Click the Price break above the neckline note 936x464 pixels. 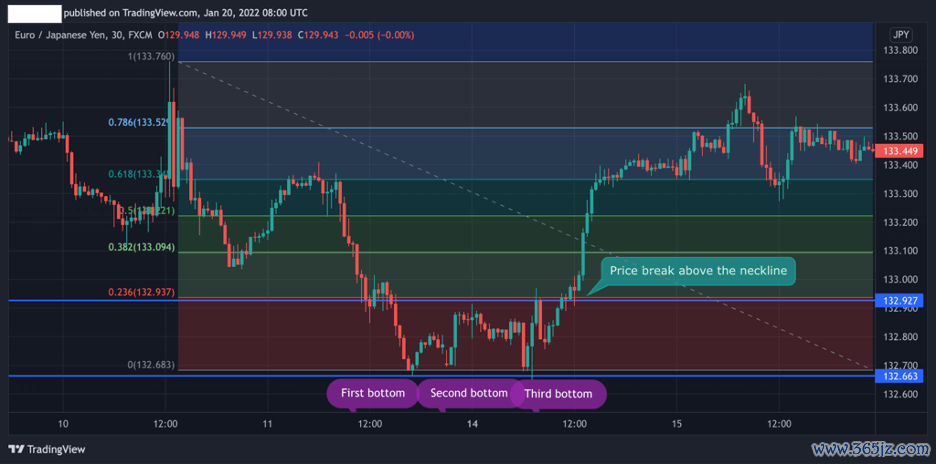pyautogui.click(x=698, y=271)
